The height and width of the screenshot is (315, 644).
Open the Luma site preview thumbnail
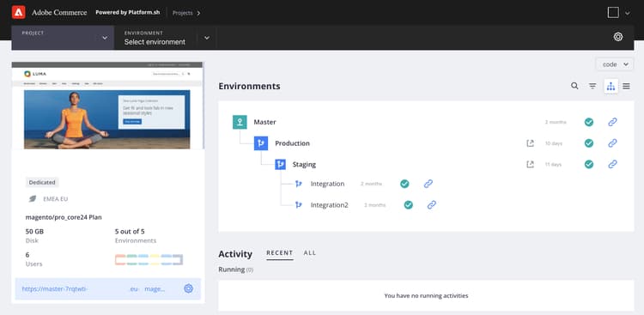point(107,106)
